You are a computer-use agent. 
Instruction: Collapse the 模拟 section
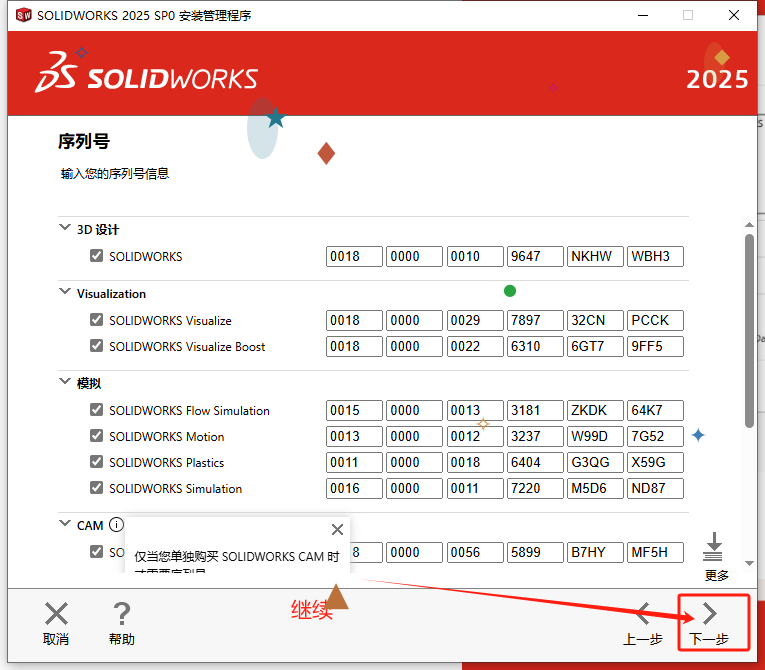click(x=64, y=381)
